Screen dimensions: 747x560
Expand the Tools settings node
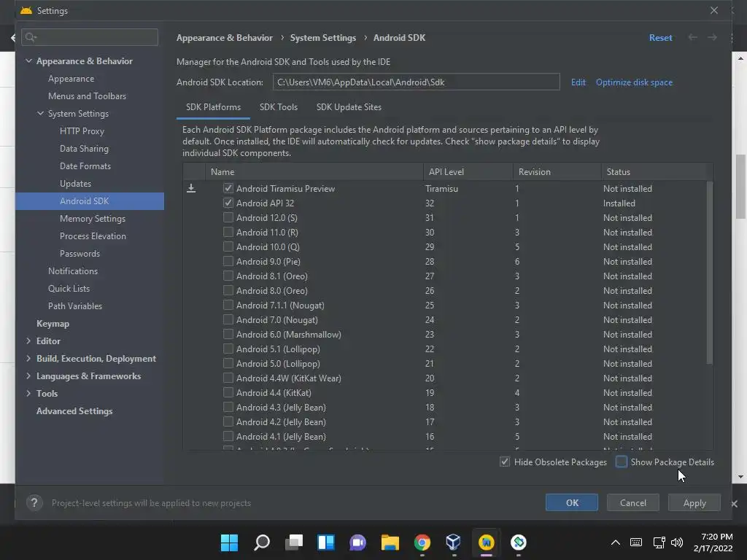pyautogui.click(x=28, y=393)
